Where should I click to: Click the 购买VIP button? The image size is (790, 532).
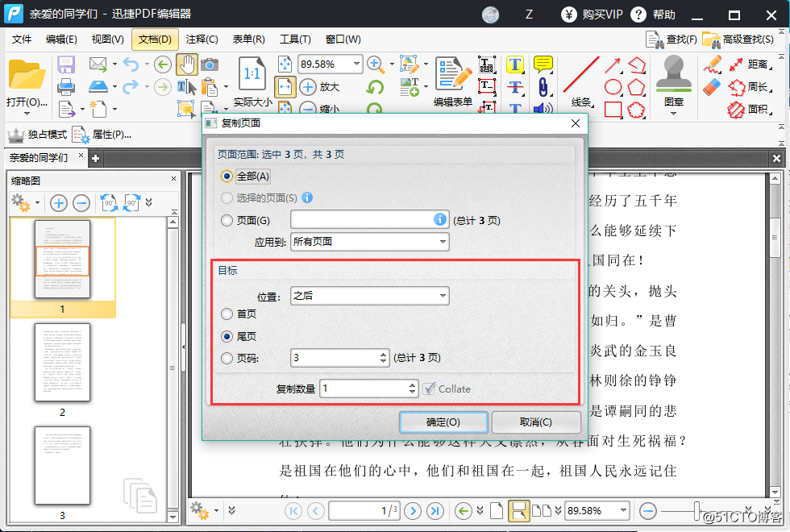(592, 15)
